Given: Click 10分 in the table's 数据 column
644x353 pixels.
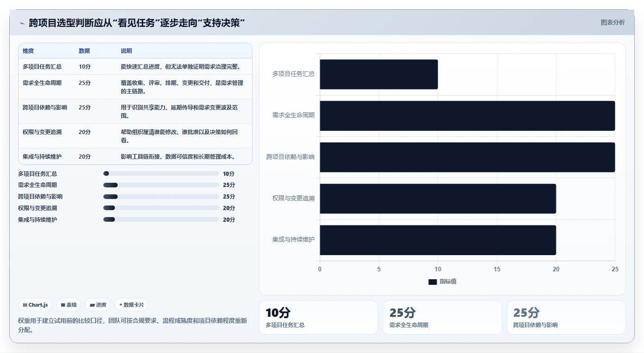Looking at the screenshot, I should pos(85,66).
